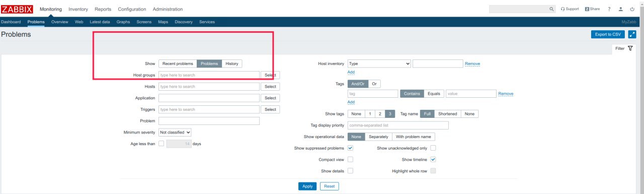Go to Screens submenu
Image resolution: width=644 pixels, height=194 pixels.
coord(144,22)
